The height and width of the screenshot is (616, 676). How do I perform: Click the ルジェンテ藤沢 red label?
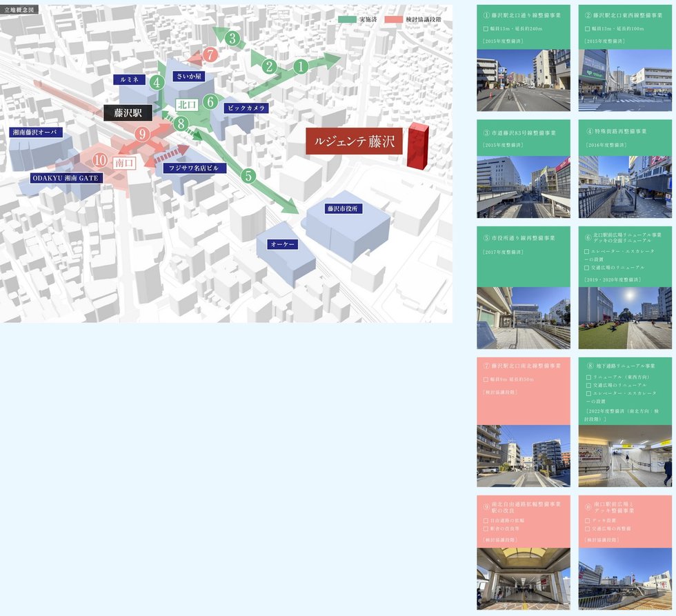click(x=354, y=141)
